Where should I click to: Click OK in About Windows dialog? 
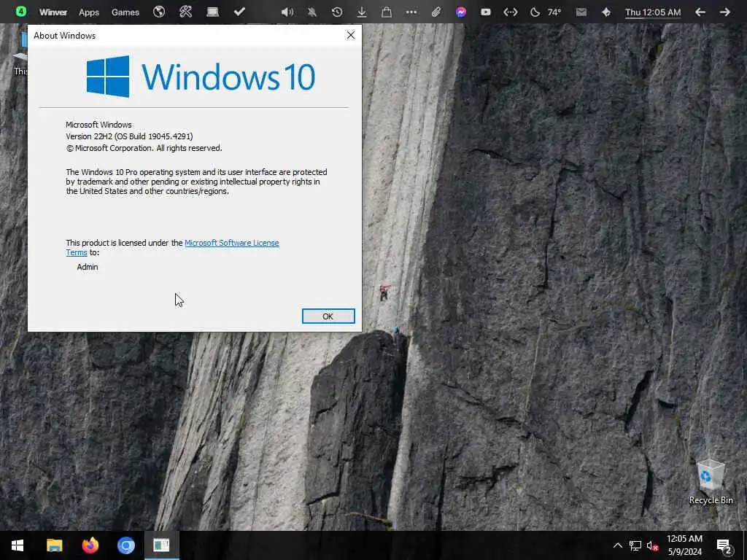pyautogui.click(x=328, y=316)
